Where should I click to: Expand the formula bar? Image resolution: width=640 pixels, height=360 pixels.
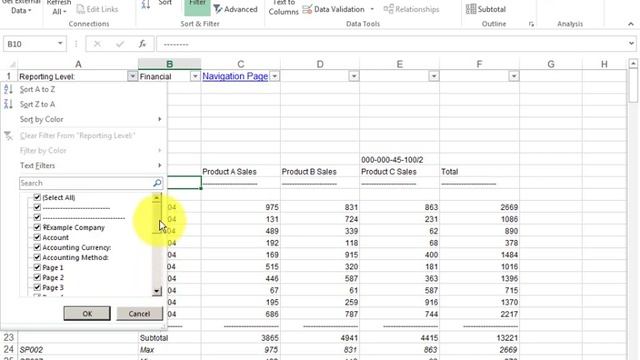[x=631, y=44]
